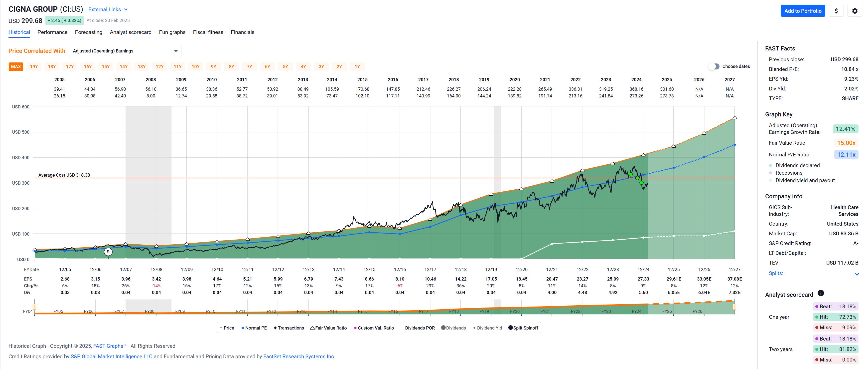868x369 pixels.
Task: Click the 2025 estimated EPS 29.61E
Action: [x=674, y=279]
